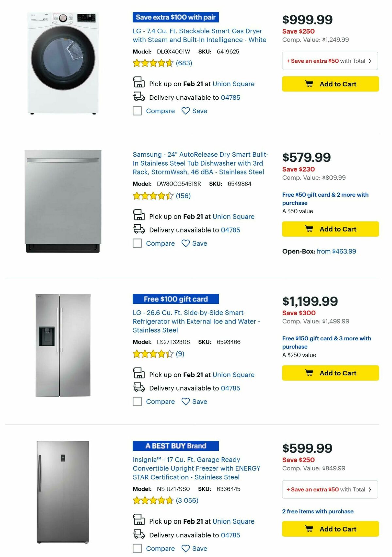Check the Compare box for the LG dryer

pos(137,111)
